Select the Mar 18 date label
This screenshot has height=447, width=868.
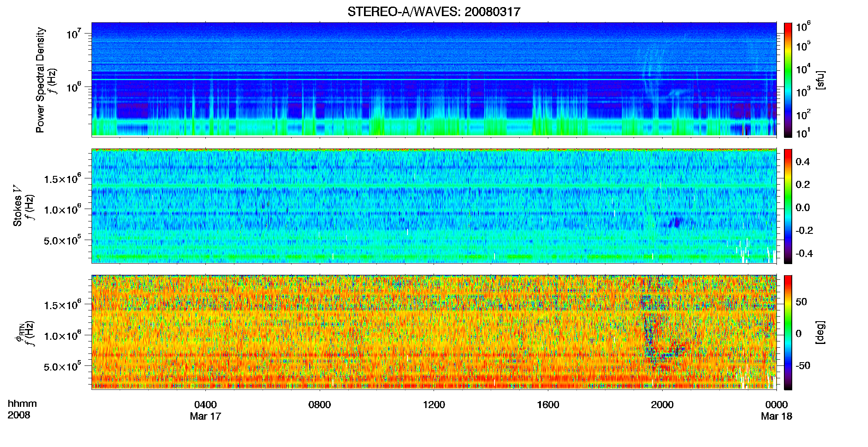coord(776,416)
